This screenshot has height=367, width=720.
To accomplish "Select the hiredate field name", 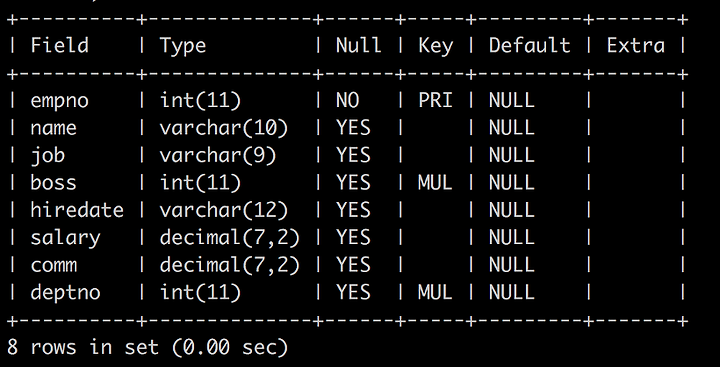I will point(77,210).
